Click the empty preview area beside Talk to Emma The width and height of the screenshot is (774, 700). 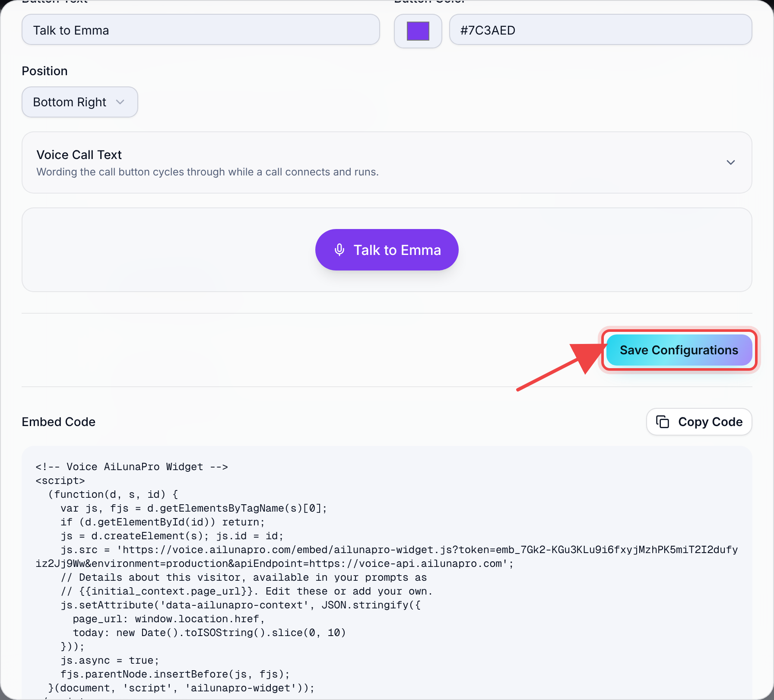tap(605, 250)
